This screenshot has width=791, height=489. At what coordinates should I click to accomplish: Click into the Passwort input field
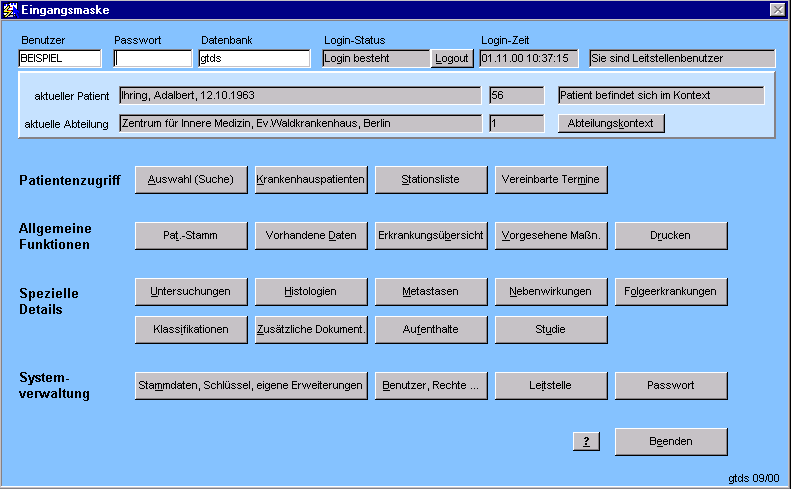tap(152, 59)
